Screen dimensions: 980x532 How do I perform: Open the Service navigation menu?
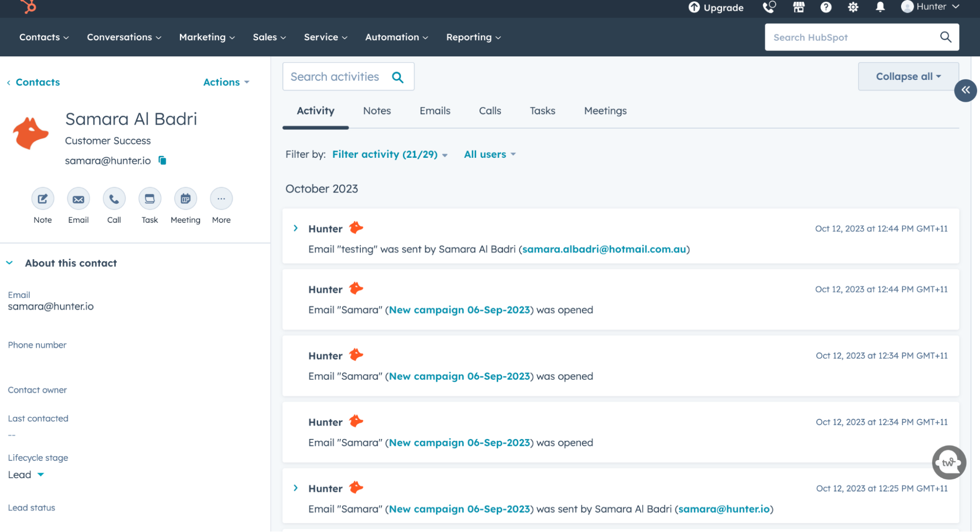(x=326, y=37)
